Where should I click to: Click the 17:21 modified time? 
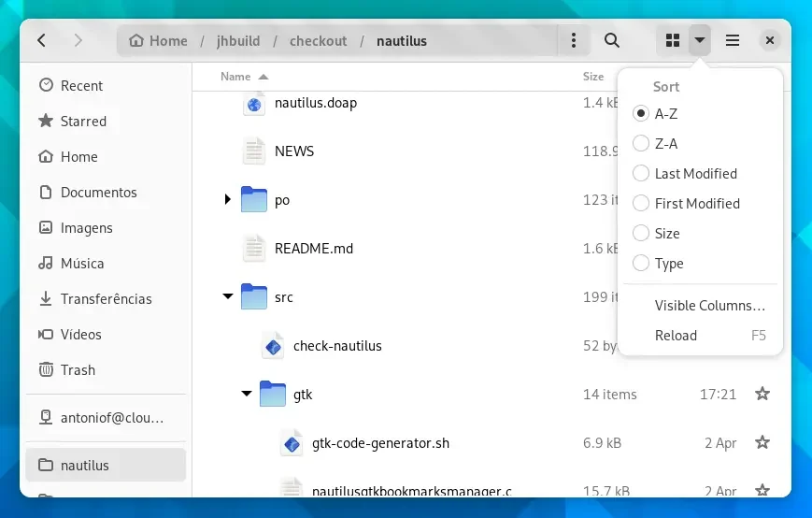718,395
